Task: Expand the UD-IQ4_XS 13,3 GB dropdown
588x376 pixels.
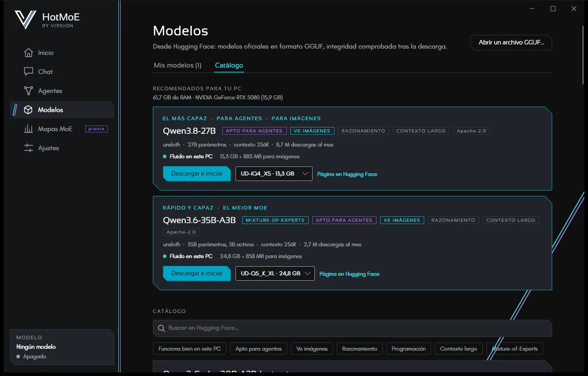Action: pos(274,174)
